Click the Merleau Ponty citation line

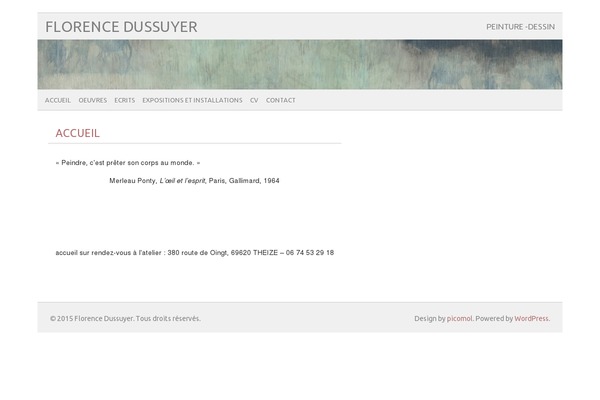pyautogui.click(x=194, y=181)
